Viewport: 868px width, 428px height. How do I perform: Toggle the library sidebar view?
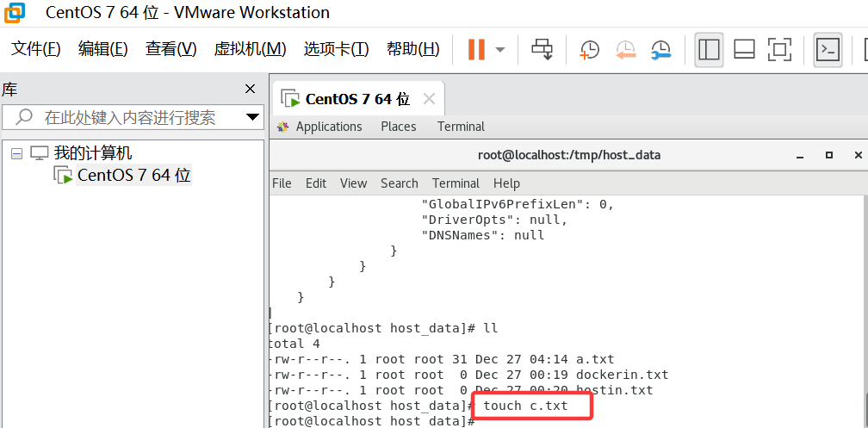709,50
